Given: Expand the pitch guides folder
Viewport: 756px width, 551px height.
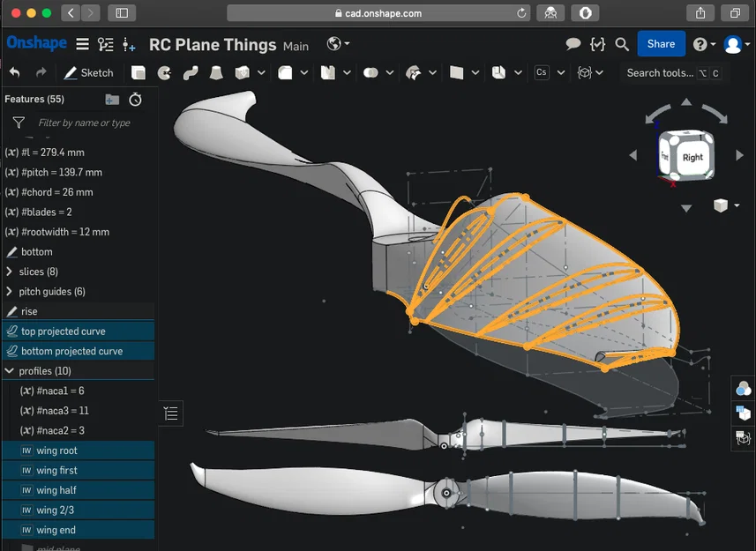Looking at the screenshot, I should click(x=8, y=291).
